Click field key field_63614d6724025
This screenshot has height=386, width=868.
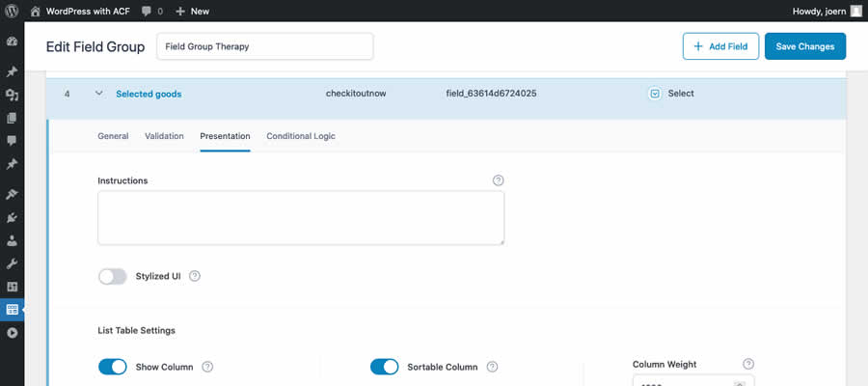pyautogui.click(x=491, y=94)
